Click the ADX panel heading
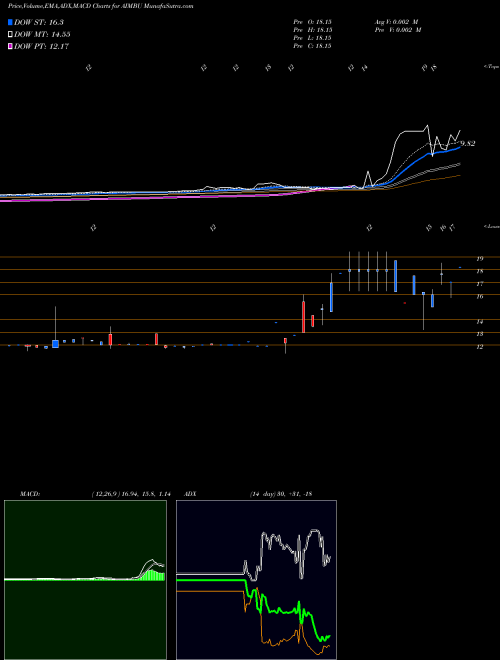This screenshot has height=660, width=500. [x=190, y=494]
